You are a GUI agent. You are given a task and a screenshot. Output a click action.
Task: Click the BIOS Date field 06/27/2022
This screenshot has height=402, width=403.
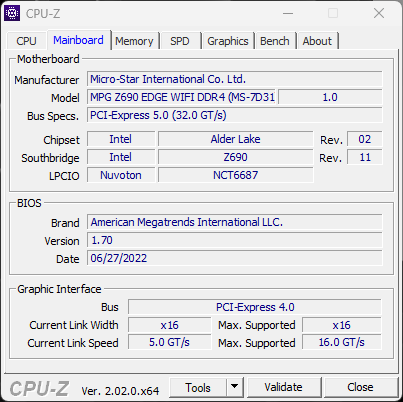[235, 258]
